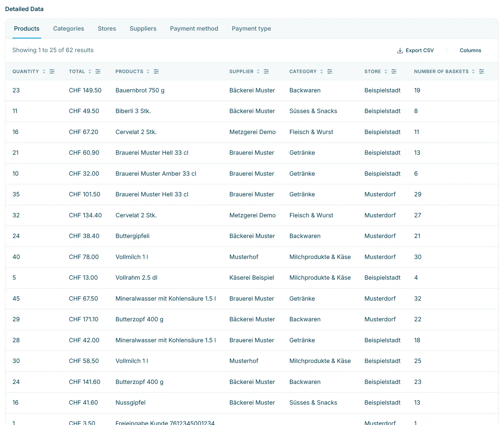
Task: Click total CHF 78.00 cell
Action: point(84,257)
